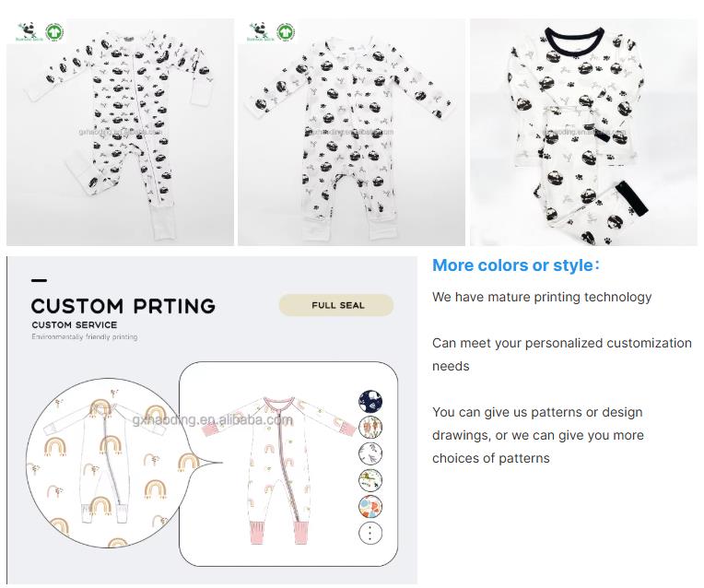The width and height of the screenshot is (704, 588).
Task: Click "We have mature printing technology" text
Action: 542,297
